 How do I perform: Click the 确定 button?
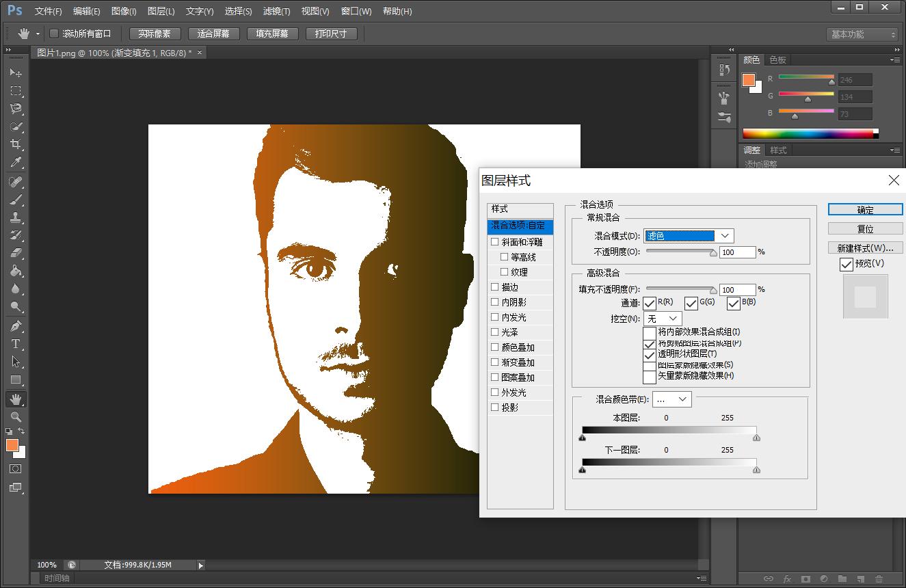[865, 210]
